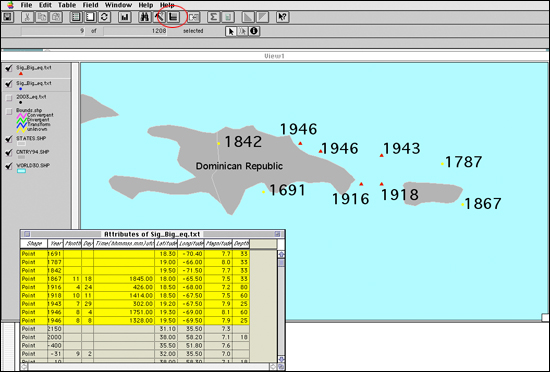550x372 pixels.
Task: Turn on the 2003_eq.txt theme checkbox
Action: pos(9,98)
